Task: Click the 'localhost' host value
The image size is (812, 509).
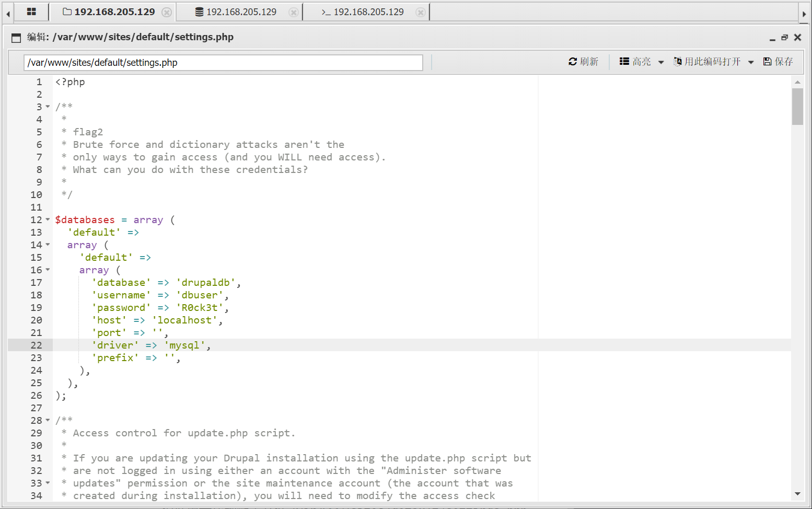Action: point(184,320)
